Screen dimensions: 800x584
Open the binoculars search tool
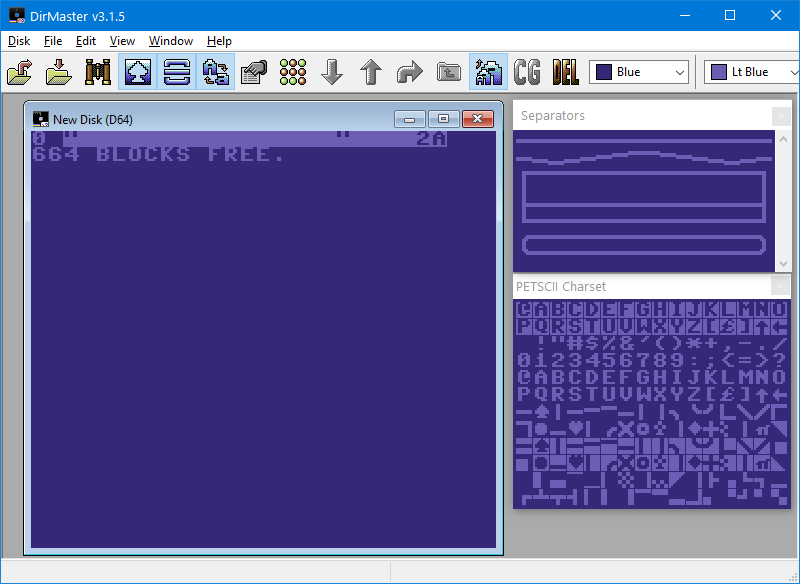(x=98, y=72)
